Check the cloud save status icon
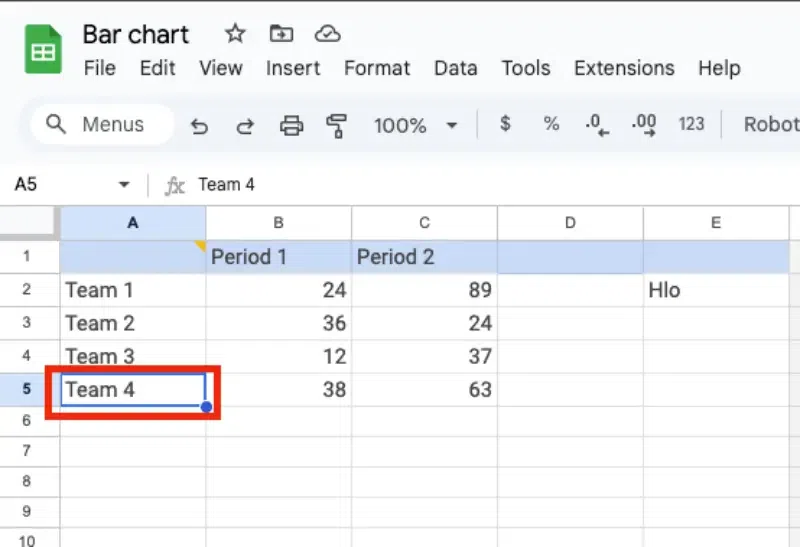The width and height of the screenshot is (800, 547). point(327,34)
